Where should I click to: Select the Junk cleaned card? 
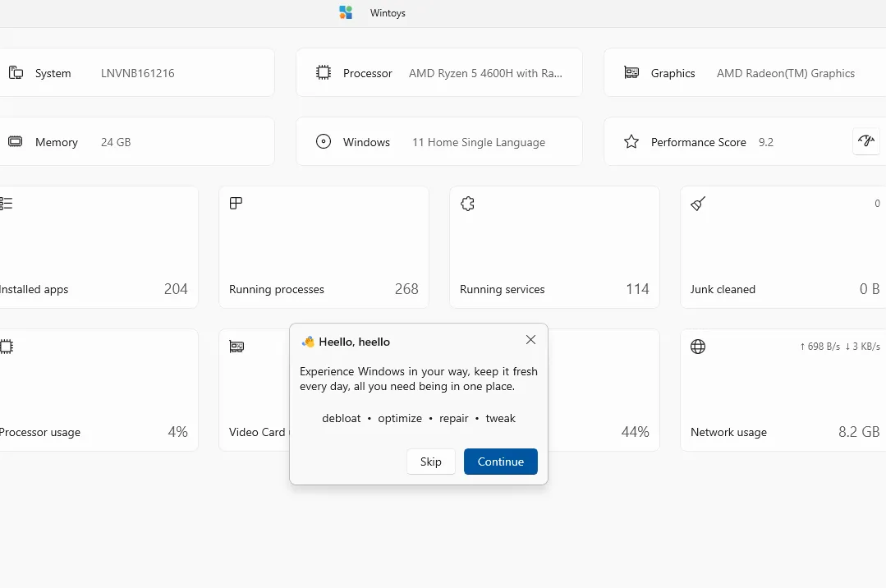784,247
